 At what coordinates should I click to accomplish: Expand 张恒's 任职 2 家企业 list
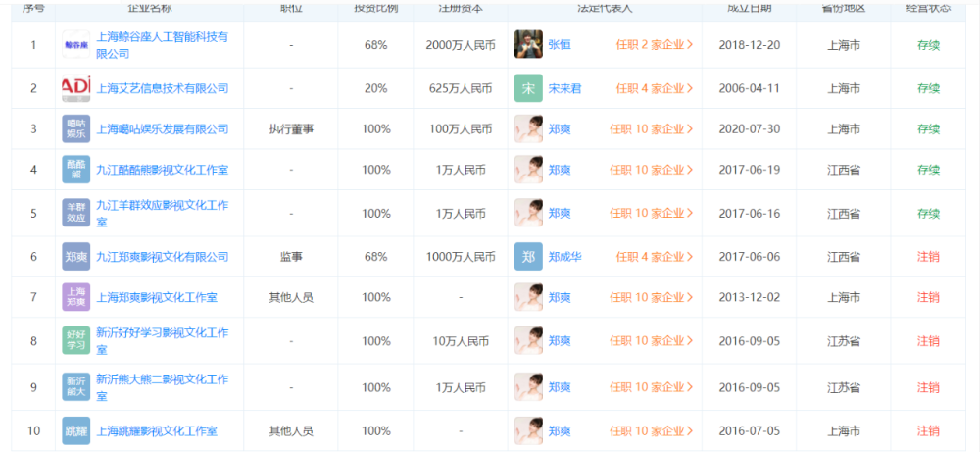pyautogui.click(x=655, y=45)
